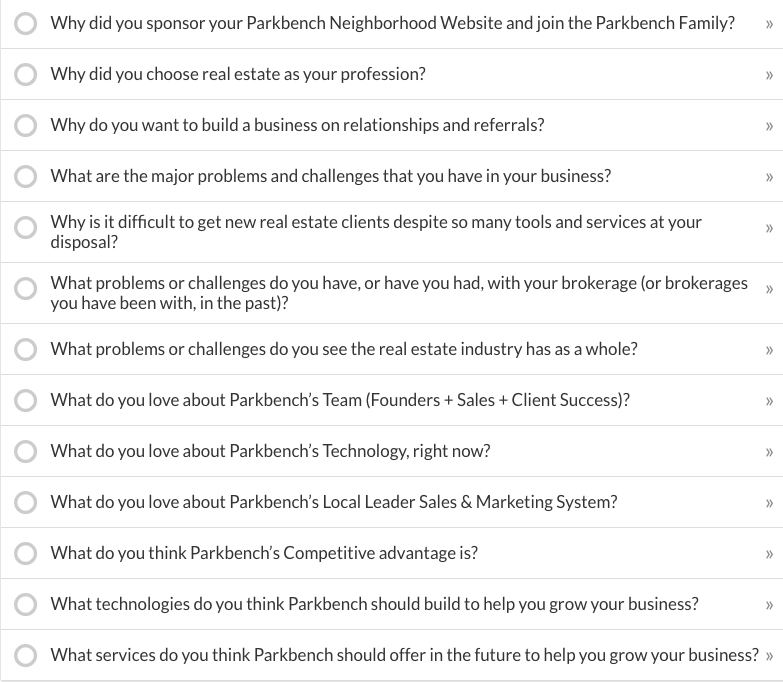Expand the Parkbench Neighborhood Website sponsor question arrow
This screenshot has width=783, height=682.
[x=769, y=24]
